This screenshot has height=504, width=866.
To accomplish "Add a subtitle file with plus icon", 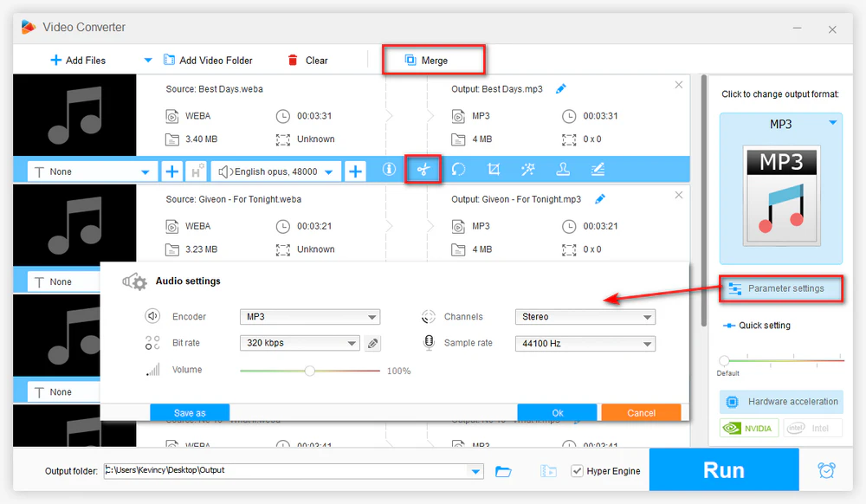I will [x=171, y=171].
